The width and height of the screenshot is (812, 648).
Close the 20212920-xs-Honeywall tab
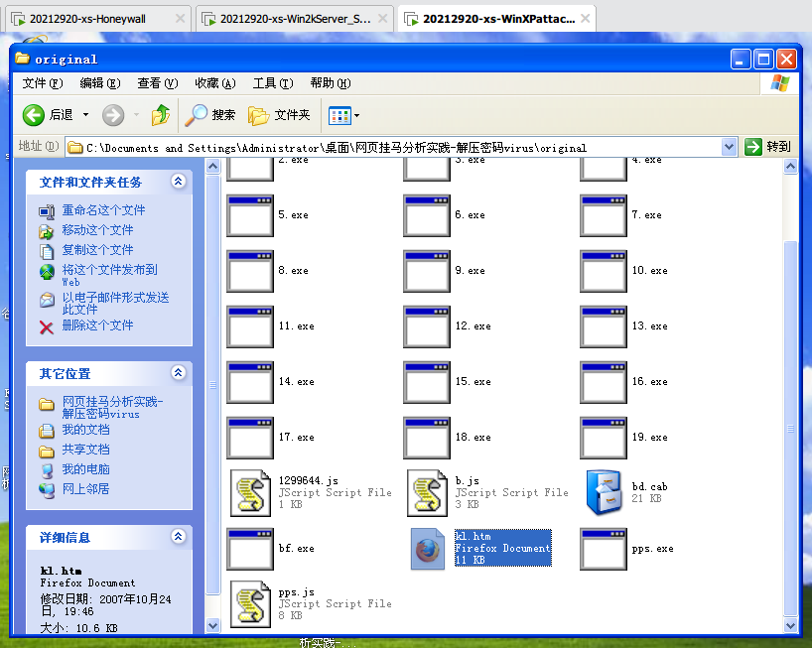click(x=180, y=19)
